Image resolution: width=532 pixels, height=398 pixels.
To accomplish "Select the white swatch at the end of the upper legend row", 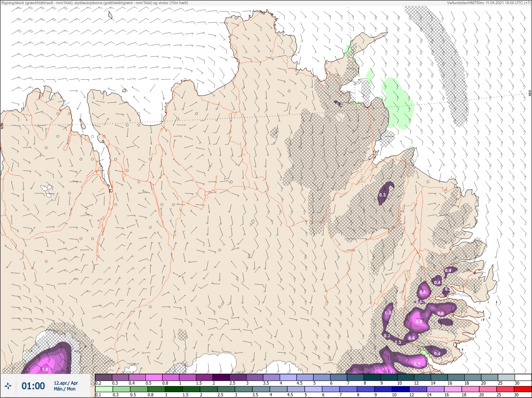I will (523, 378).
